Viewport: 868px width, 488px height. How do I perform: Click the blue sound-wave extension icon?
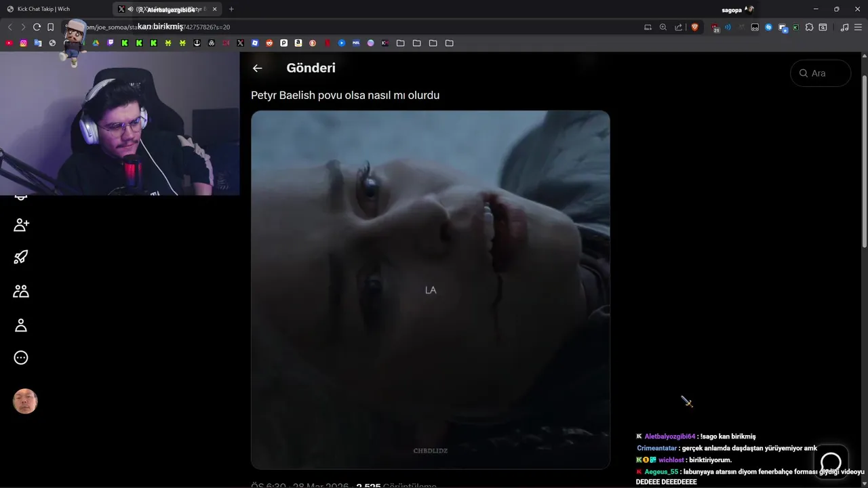[728, 27]
